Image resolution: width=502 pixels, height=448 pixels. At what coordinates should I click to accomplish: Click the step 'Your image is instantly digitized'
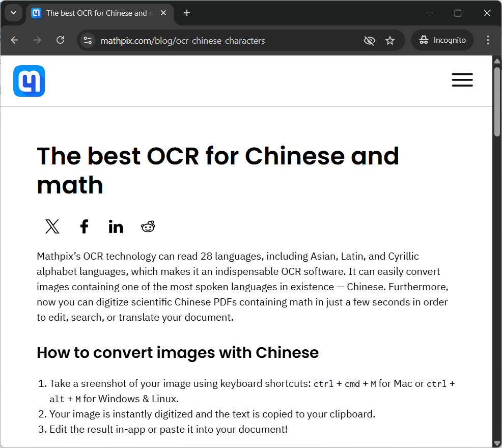coord(212,414)
